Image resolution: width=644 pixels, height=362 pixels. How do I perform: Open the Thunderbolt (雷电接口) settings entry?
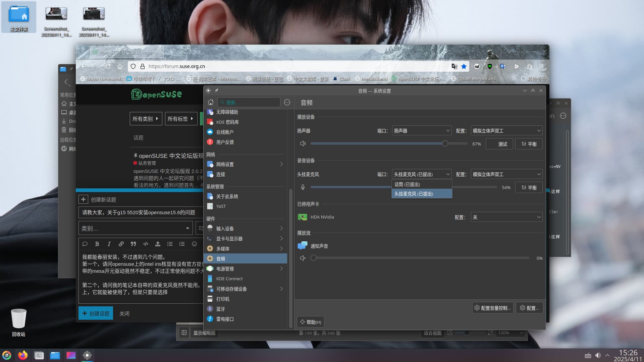tap(225, 319)
